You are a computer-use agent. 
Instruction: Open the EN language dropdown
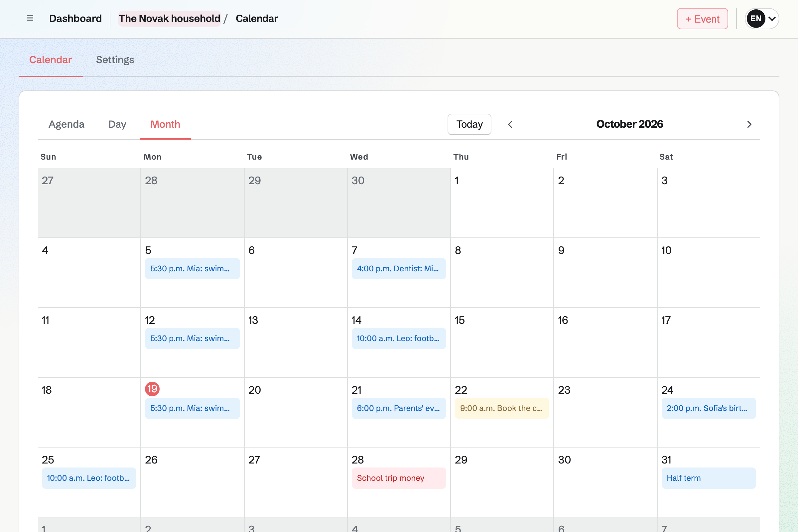click(762, 19)
